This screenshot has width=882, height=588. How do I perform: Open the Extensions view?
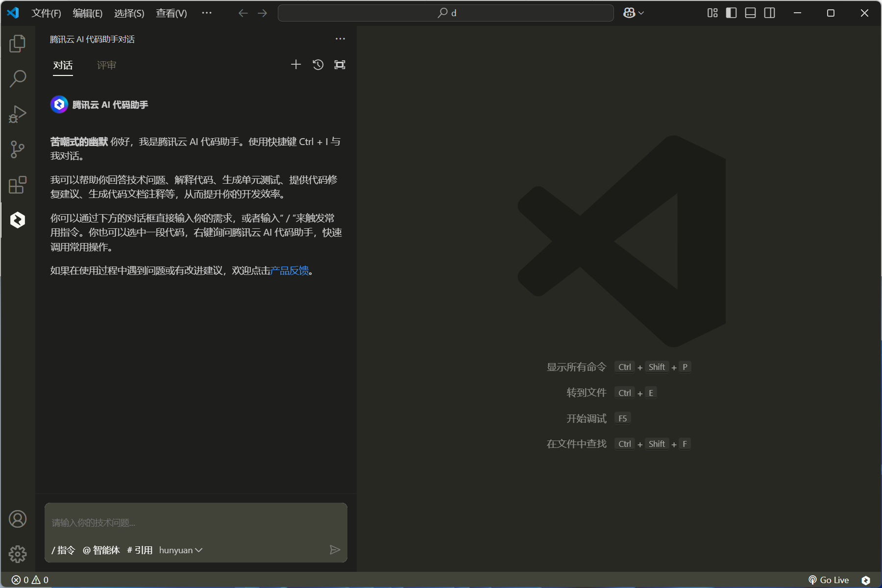click(x=18, y=185)
